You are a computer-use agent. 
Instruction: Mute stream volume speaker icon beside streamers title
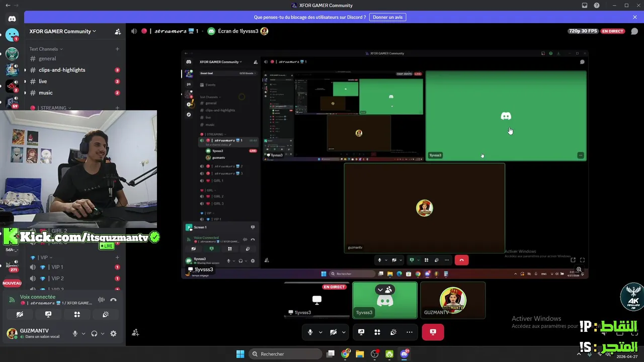click(134, 31)
